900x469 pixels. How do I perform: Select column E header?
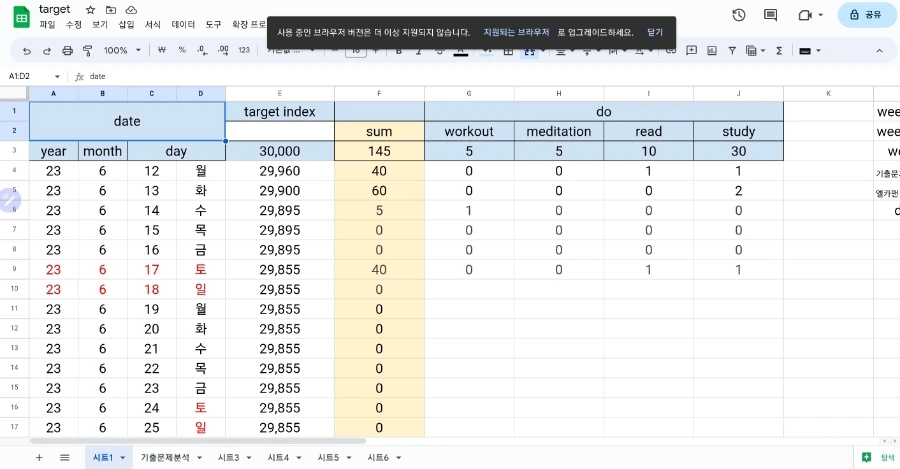coord(280,93)
